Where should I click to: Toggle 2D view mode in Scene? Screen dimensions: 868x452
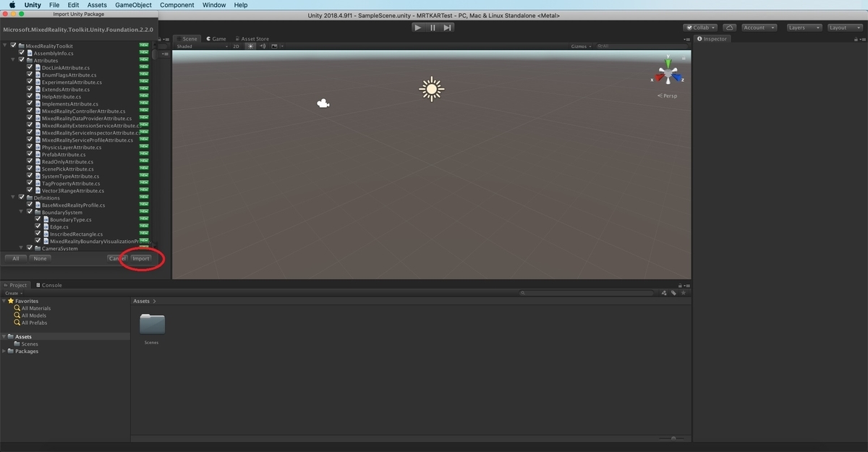tap(237, 46)
